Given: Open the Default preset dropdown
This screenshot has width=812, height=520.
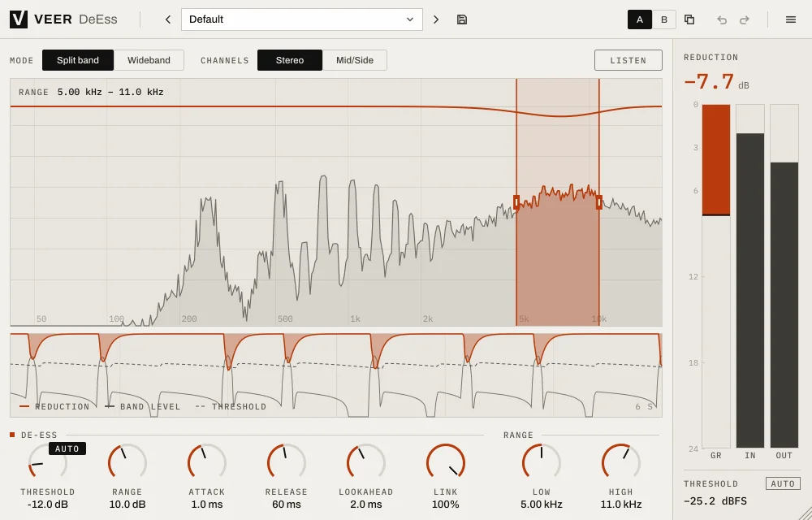Looking at the screenshot, I should pyautogui.click(x=302, y=19).
